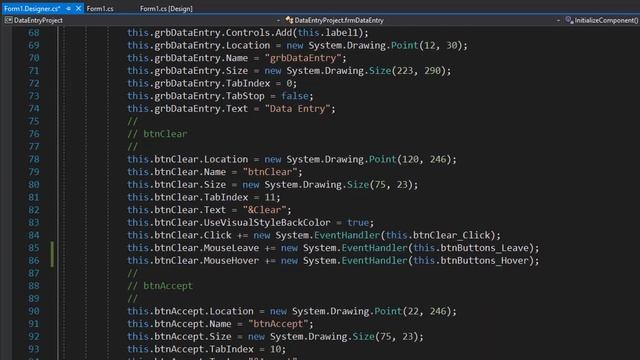Click line number 90 in the margin

click(34, 311)
